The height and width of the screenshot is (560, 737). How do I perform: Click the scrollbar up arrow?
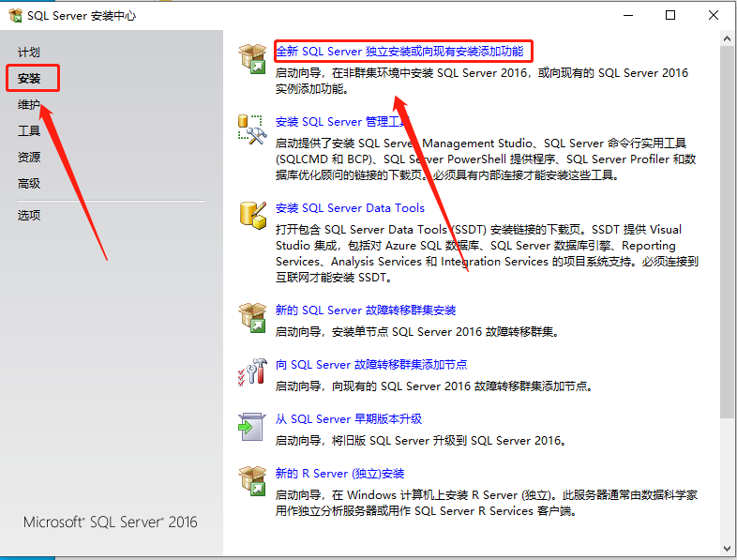[x=727, y=39]
